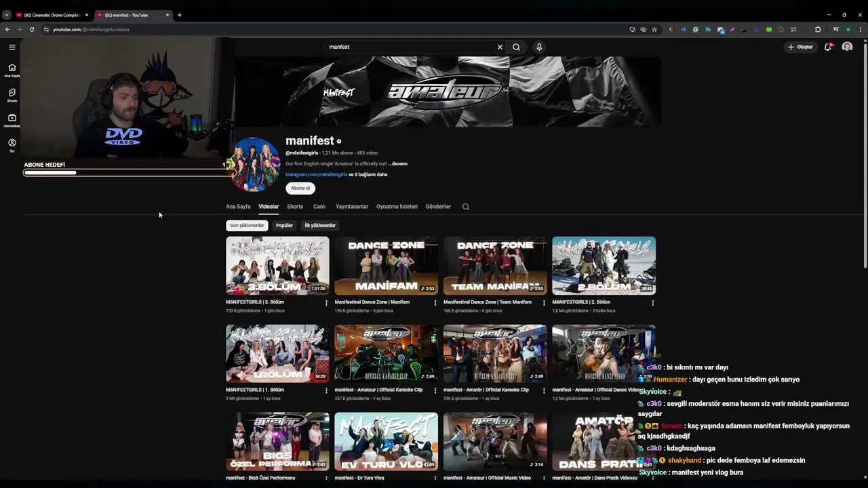The width and height of the screenshot is (868, 488).
Task: Filter videos by Popüler
Action: tap(284, 226)
